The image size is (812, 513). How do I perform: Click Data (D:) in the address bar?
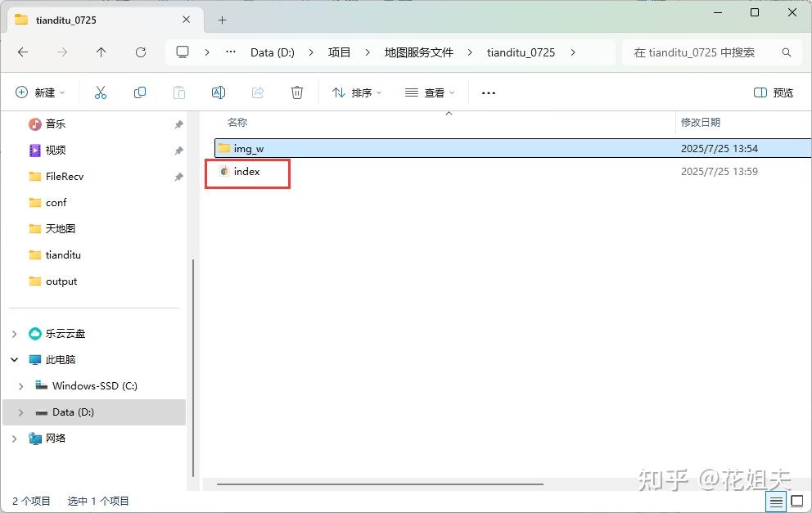click(273, 52)
